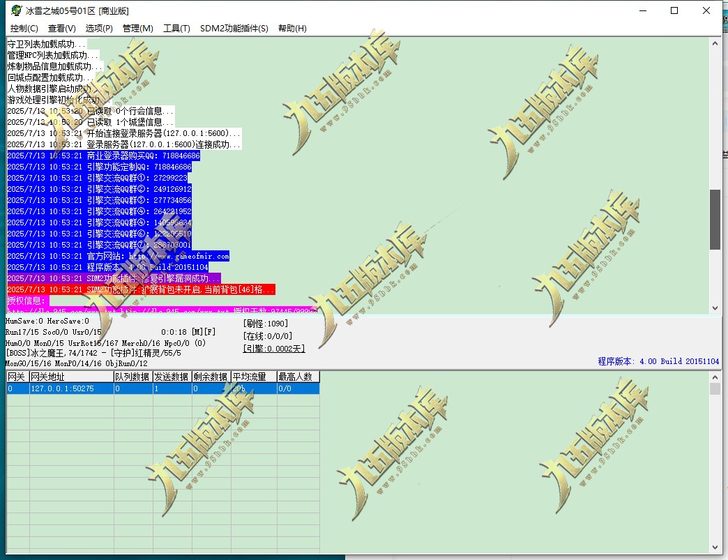Click the 发送数据 column header
The image size is (728, 560).
173,377
